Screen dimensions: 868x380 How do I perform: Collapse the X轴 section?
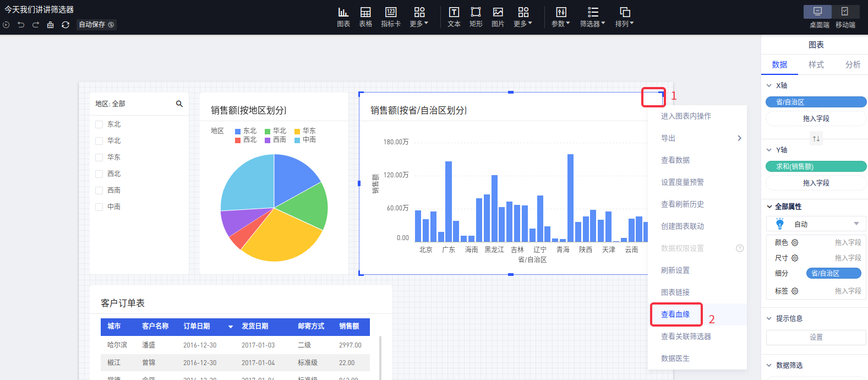pyautogui.click(x=769, y=86)
